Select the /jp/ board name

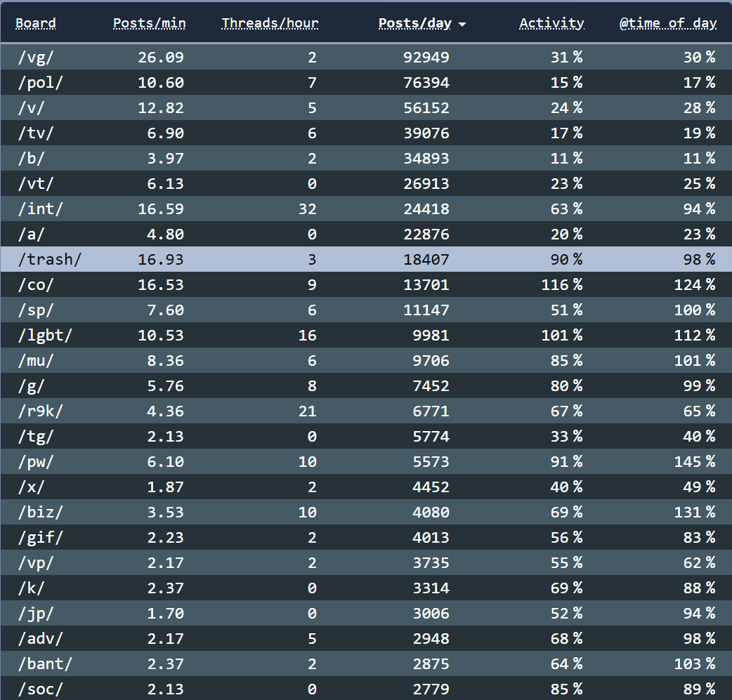tap(36, 613)
